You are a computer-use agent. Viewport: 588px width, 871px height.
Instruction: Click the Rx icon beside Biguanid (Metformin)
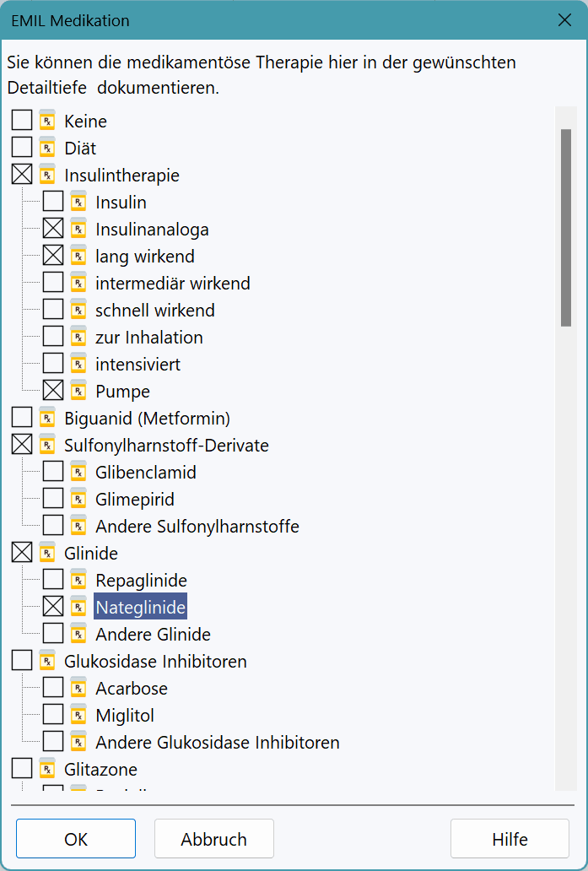pyautogui.click(x=47, y=418)
